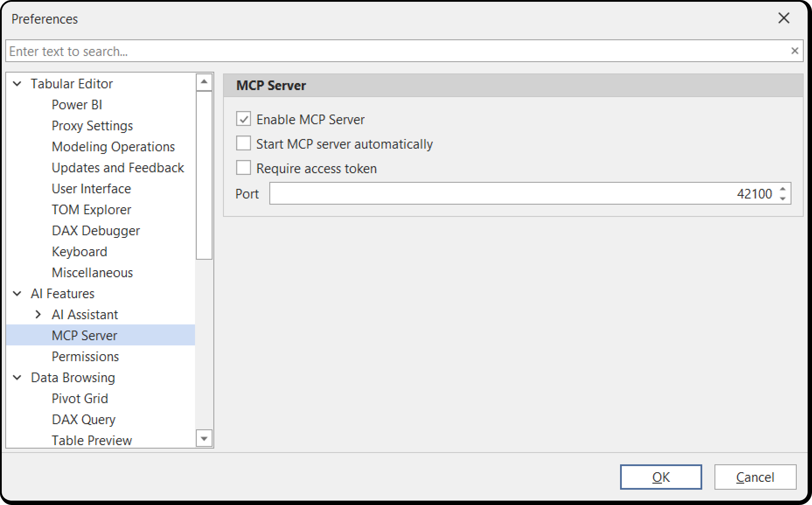Close the Preferences dialog
This screenshot has height=505, width=812.
[x=784, y=18]
